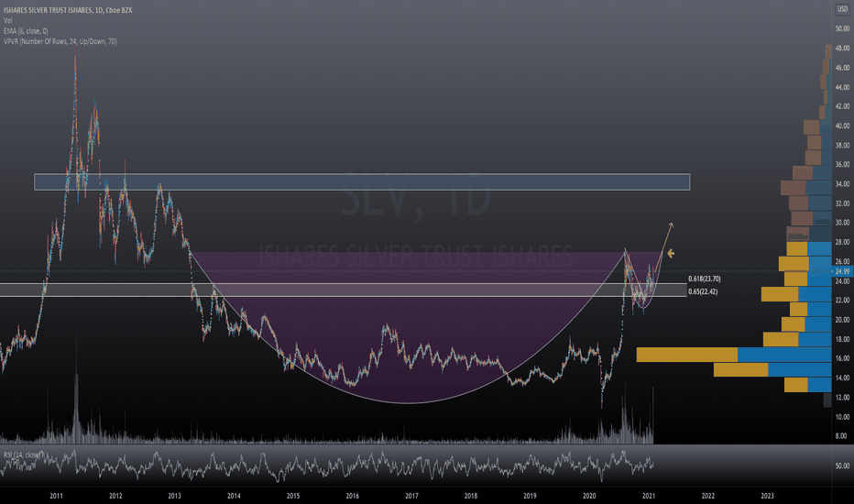
Task: Click the 34.00 price axis label
Action: 842,183
